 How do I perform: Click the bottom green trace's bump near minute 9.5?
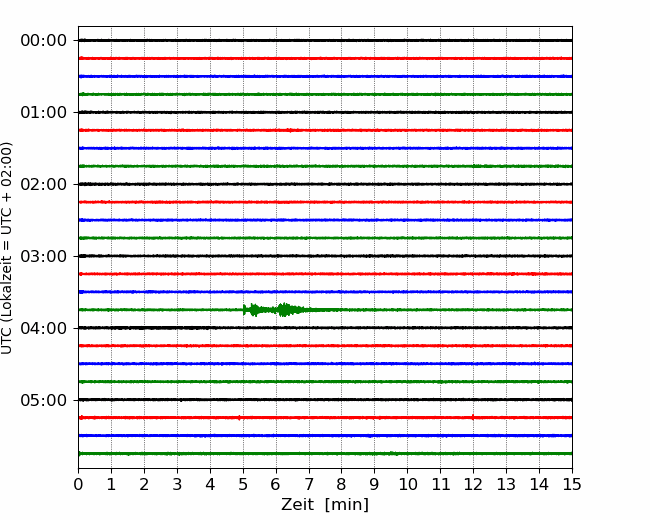(393, 453)
